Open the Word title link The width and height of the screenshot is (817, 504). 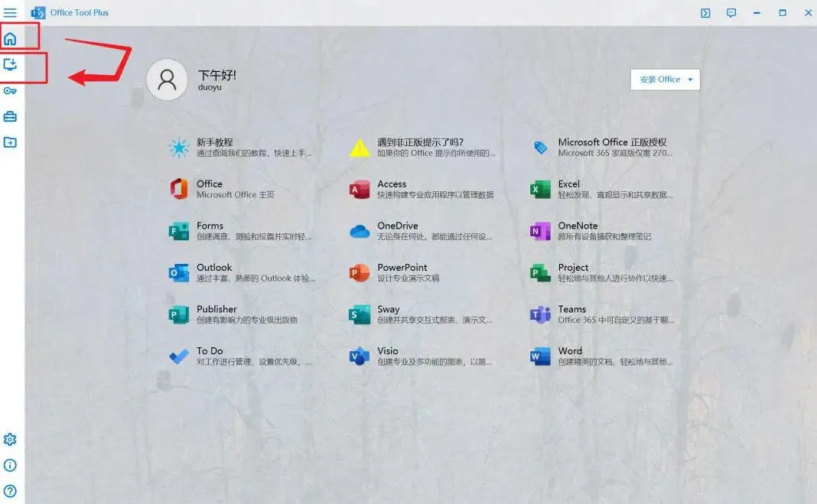[570, 351]
